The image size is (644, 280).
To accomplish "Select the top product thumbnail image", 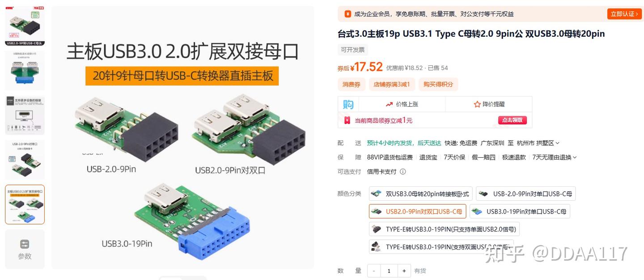I will click(25, 26).
